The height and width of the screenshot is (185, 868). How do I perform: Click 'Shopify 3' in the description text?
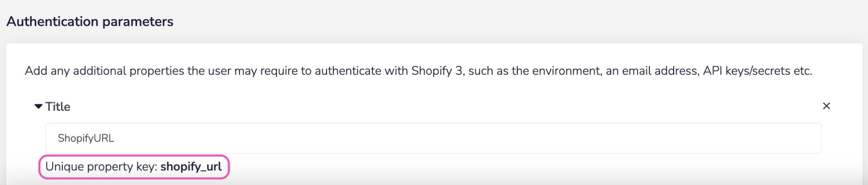click(437, 71)
